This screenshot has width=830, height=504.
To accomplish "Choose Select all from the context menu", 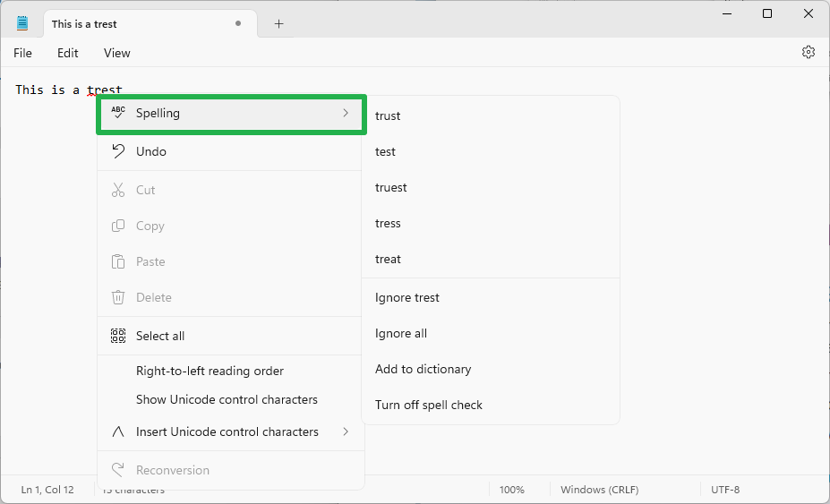I will (x=231, y=336).
